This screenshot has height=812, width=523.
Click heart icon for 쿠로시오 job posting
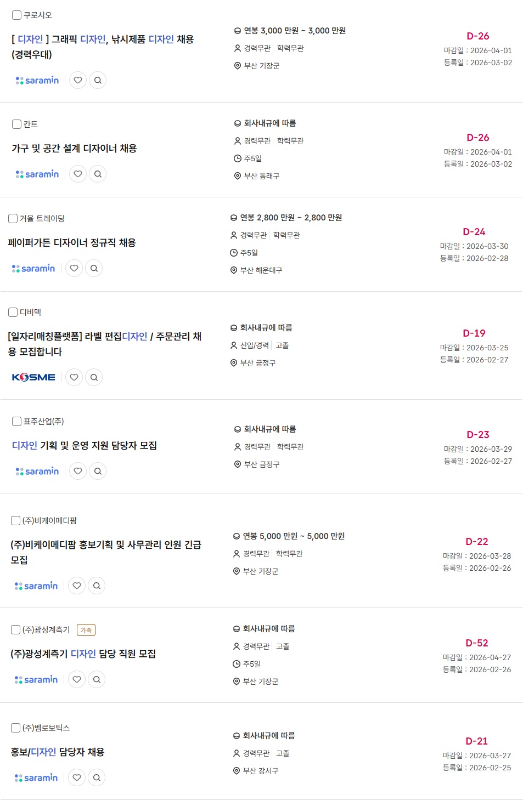[78, 80]
